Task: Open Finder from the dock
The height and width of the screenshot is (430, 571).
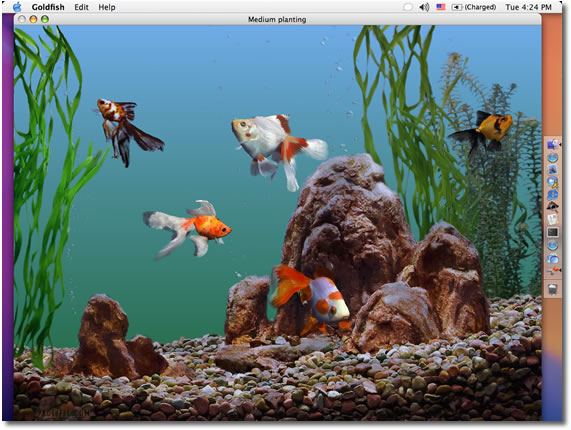Action: (553, 144)
